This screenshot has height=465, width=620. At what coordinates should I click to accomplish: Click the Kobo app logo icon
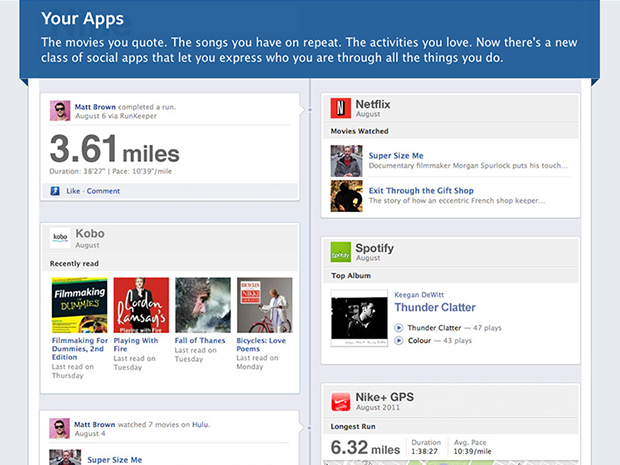(x=60, y=238)
